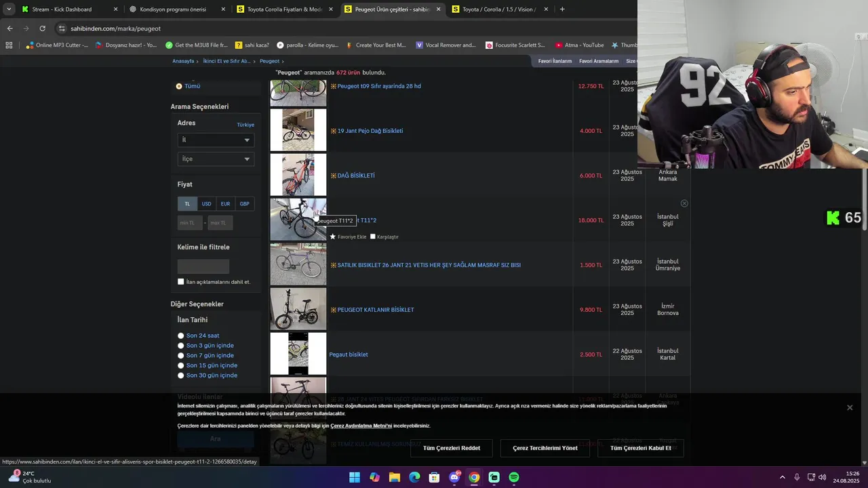
Task: Click Çerez Tercihlerimi Yönet button
Action: pos(545,448)
